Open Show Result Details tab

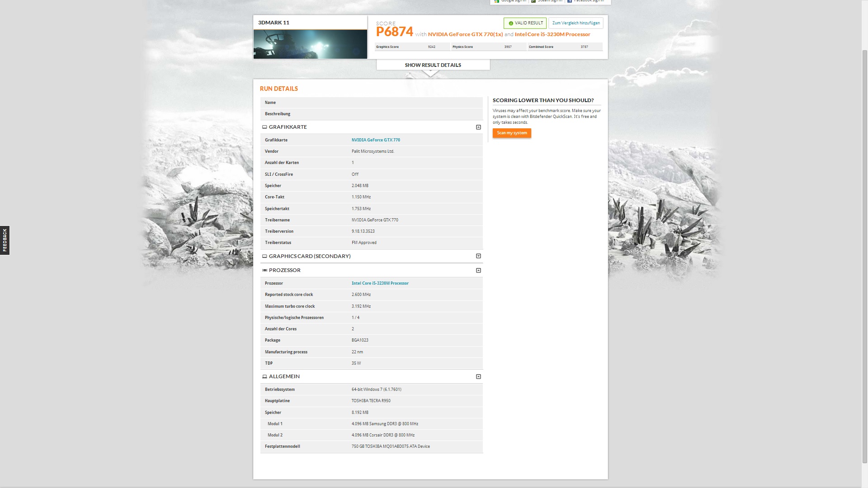coord(433,65)
